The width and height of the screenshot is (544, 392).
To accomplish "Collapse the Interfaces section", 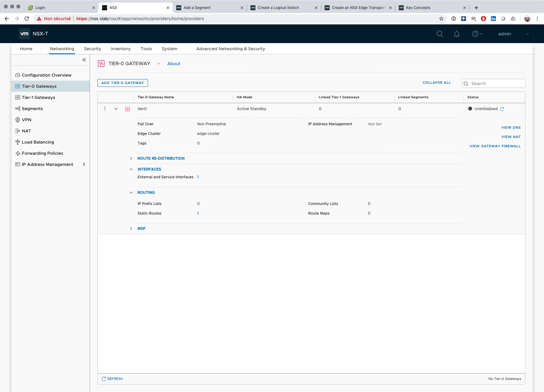I will [x=131, y=169].
